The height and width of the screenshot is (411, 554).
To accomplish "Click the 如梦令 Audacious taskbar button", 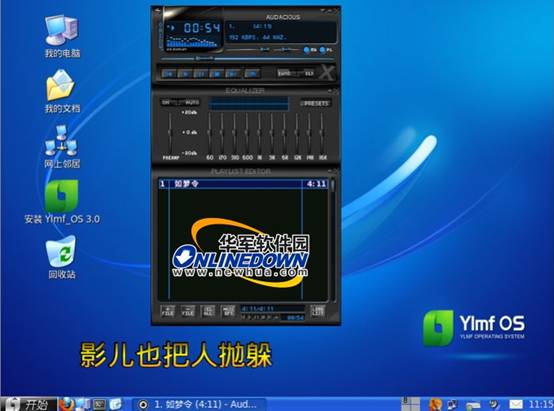I will [x=199, y=404].
